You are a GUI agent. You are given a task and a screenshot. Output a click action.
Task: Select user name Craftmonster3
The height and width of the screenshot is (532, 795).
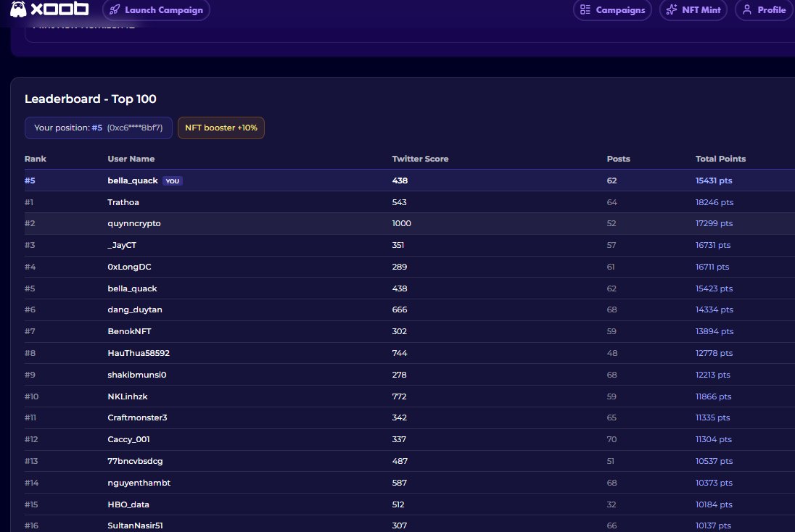[137, 417]
